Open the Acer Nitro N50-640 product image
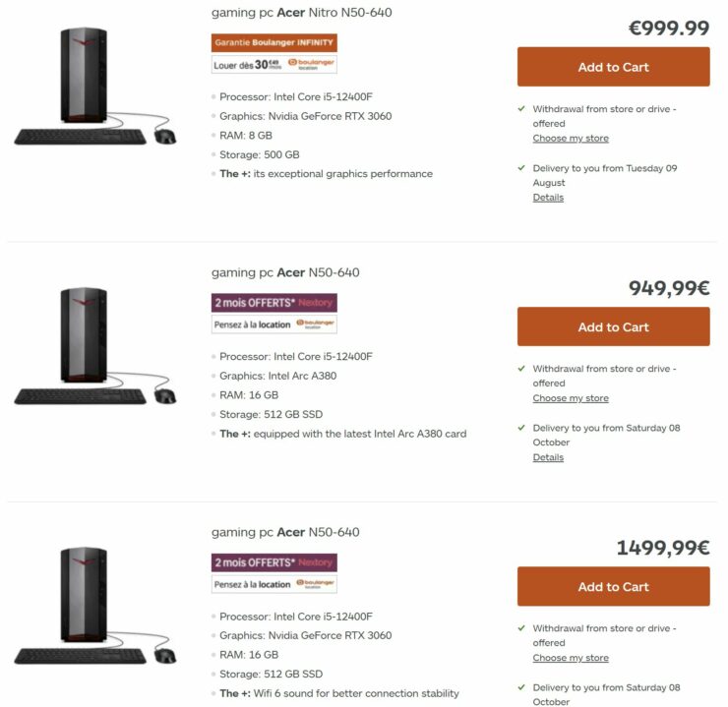 click(x=95, y=87)
